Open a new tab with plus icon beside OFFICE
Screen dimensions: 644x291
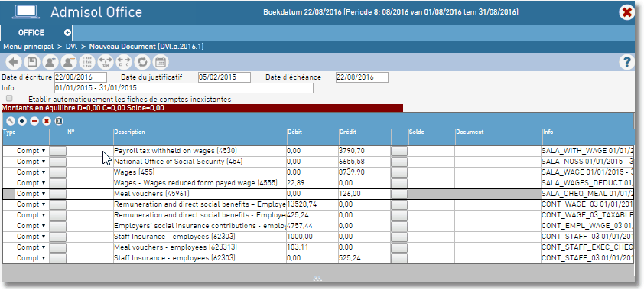[x=67, y=32]
